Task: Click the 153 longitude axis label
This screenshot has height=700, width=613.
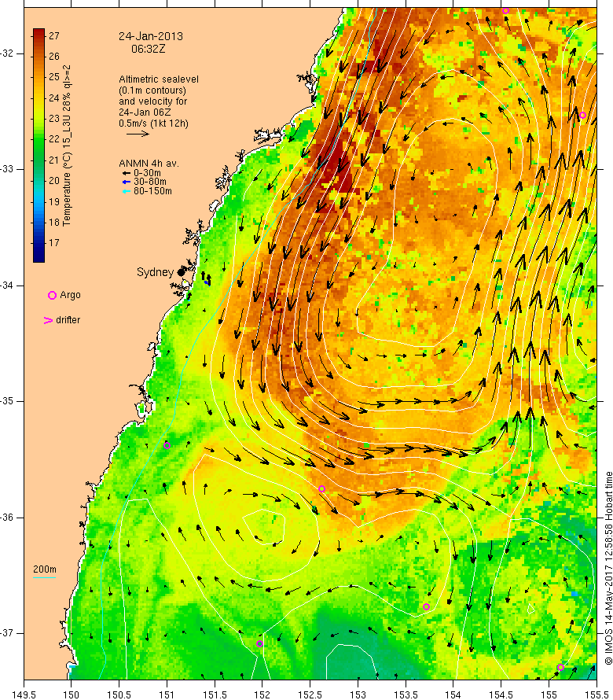Action: (358, 695)
